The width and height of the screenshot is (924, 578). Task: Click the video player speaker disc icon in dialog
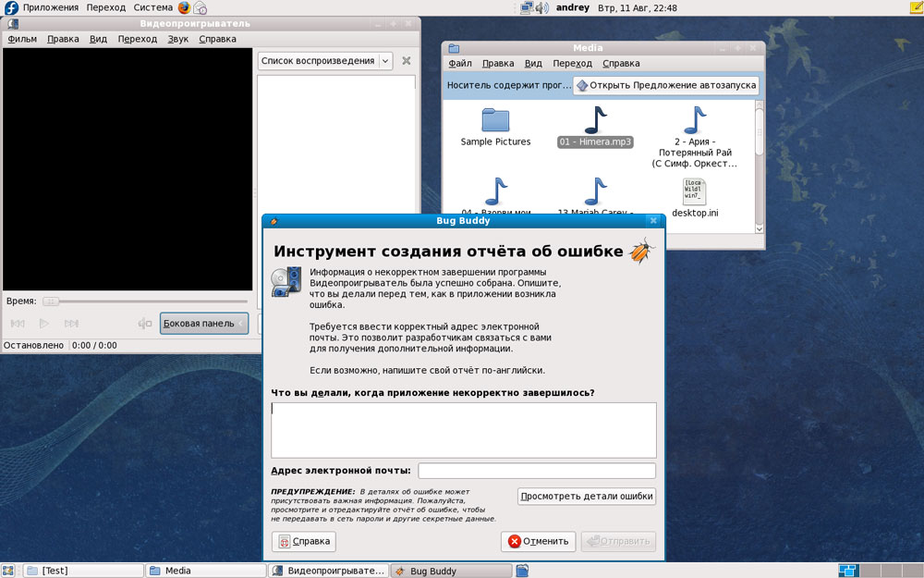286,281
